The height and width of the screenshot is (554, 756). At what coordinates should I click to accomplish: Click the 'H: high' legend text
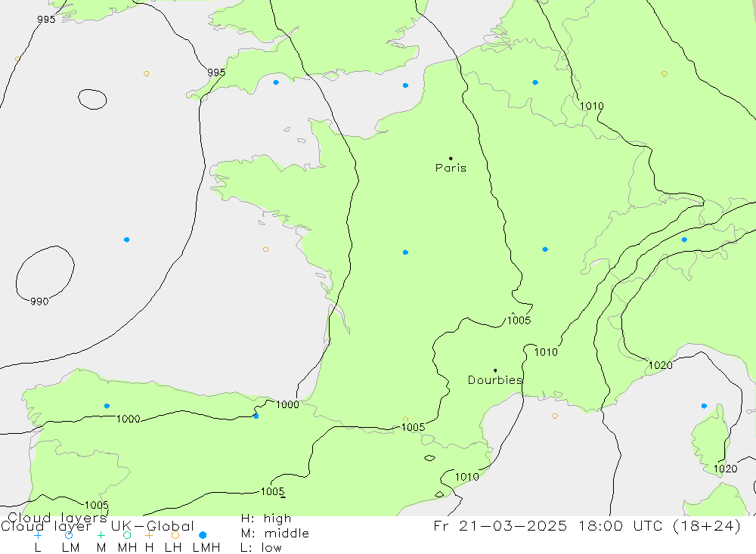tap(266, 518)
